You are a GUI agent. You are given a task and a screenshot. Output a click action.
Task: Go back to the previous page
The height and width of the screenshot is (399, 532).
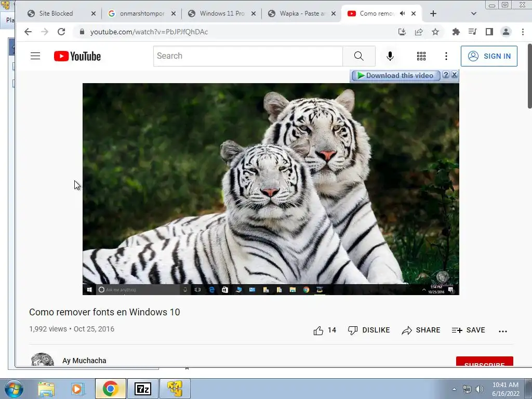point(28,32)
